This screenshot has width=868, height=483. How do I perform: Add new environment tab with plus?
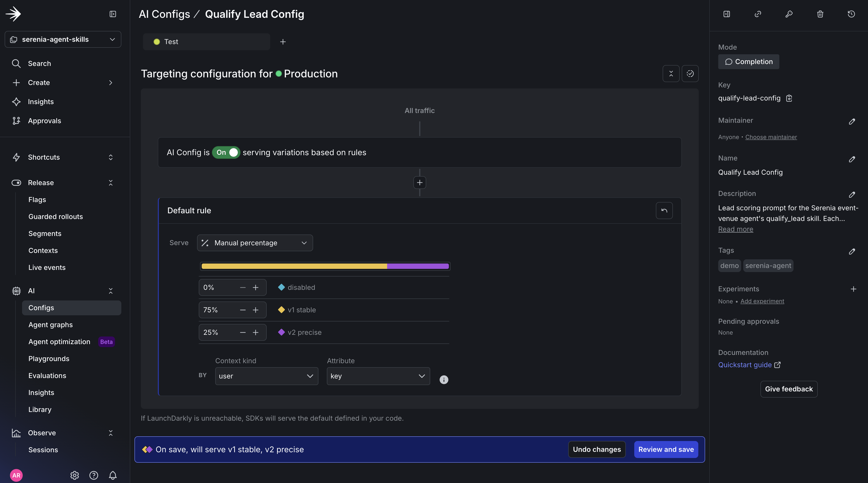coord(283,42)
